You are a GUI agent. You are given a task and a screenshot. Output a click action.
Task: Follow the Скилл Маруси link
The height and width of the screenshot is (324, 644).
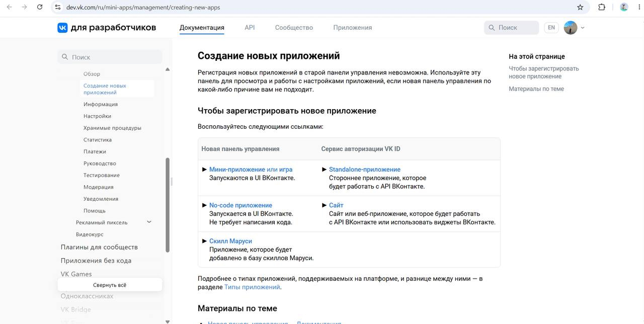[230, 241]
